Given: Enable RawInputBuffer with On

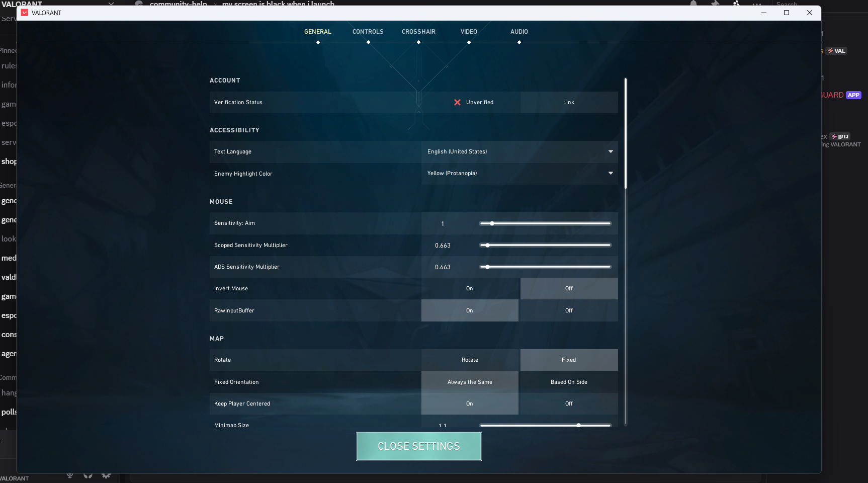Looking at the screenshot, I should click(470, 311).
